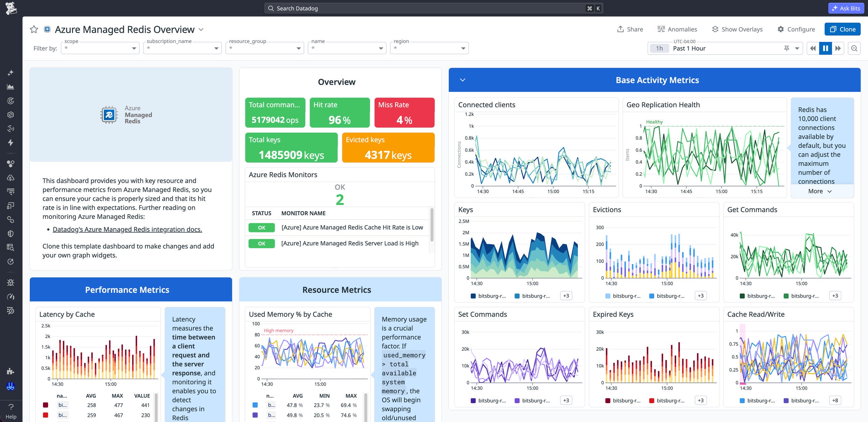Click the blue swatch in Used Memory legend
868x422 pixels.
coord(255,405)
